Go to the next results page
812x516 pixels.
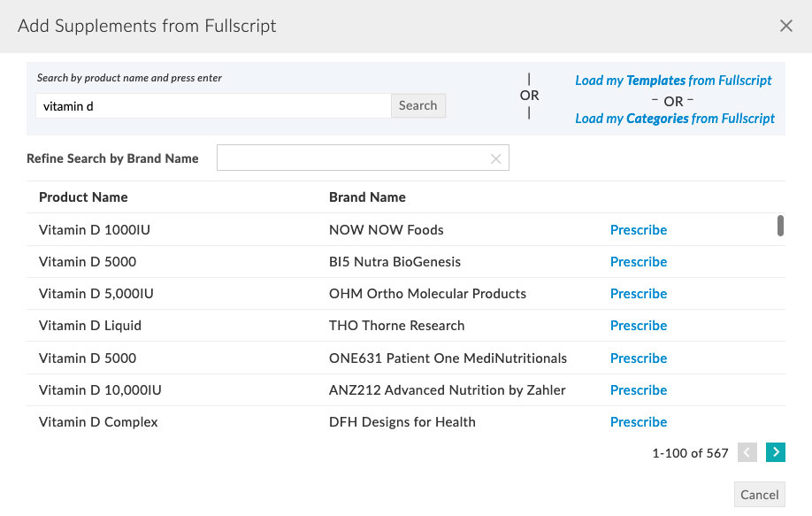(775, 452)
